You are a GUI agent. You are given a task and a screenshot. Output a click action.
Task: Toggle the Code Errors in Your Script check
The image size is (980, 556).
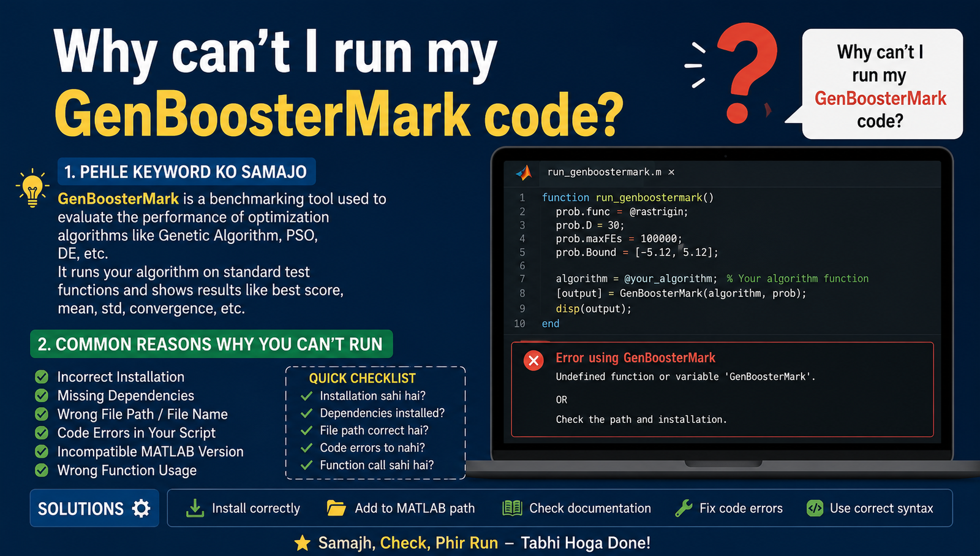pyautogui.click(x=42, y=433)
